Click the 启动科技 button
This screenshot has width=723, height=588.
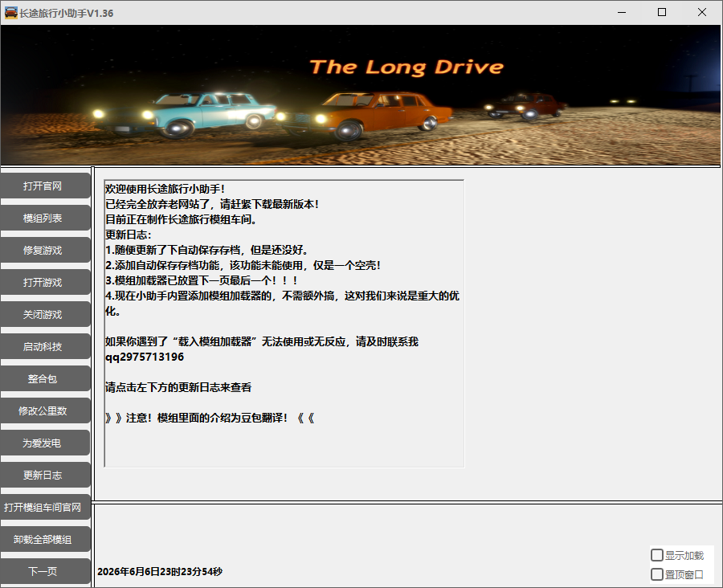coord(45,346)
